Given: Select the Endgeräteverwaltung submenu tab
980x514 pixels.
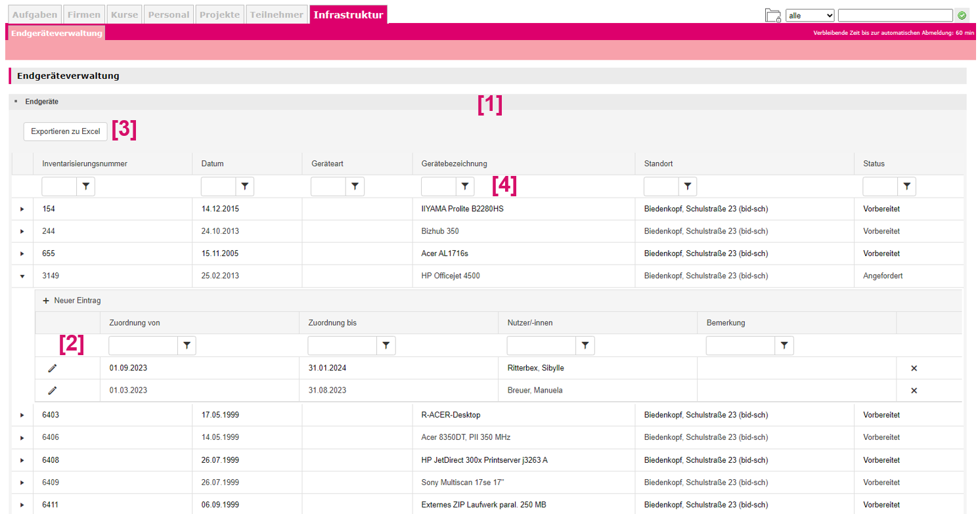Looking at the screenshot, I should (56, 33).
